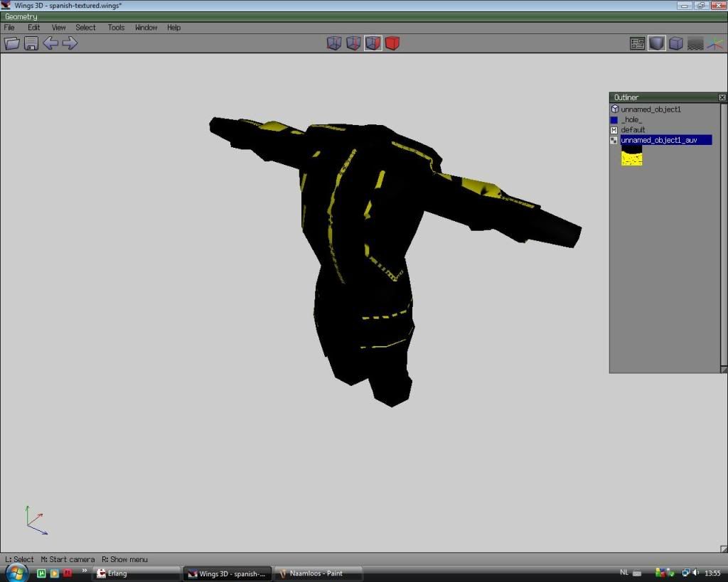The width and height of the screenshot is (728, 582).
Task: Click the Save floppy disk icon
Action: [31, 43]
